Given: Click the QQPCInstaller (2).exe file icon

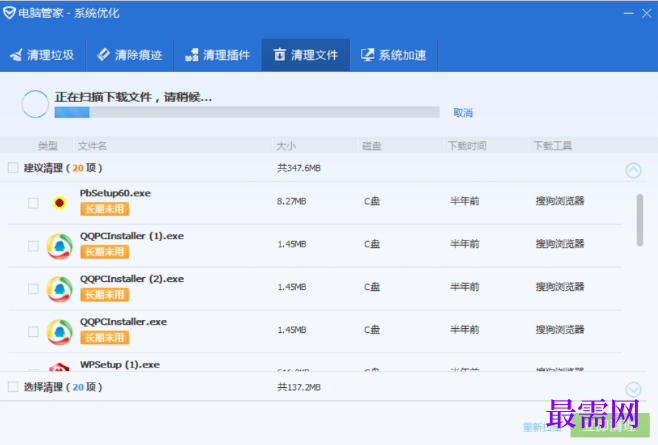Looking at the screenshot, I should coord(59,289).
